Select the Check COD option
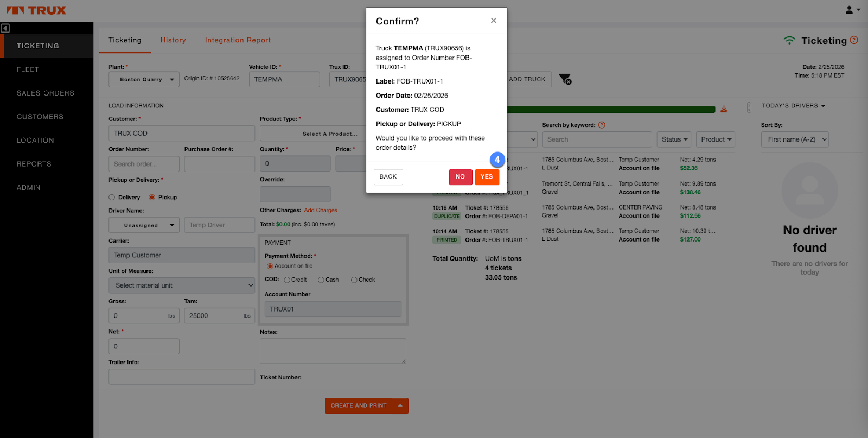This screenshot has width=868, height=438. (x=354, y=280)
